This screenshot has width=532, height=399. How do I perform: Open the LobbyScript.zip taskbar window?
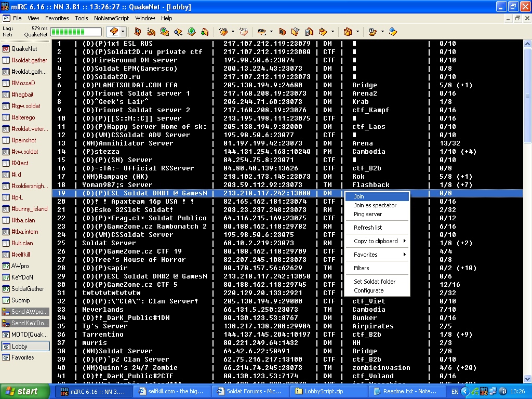click(328, 392)
